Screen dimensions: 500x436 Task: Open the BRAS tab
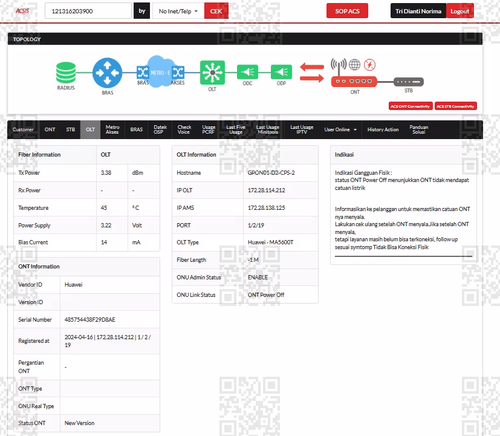click(x=136, y=129)
